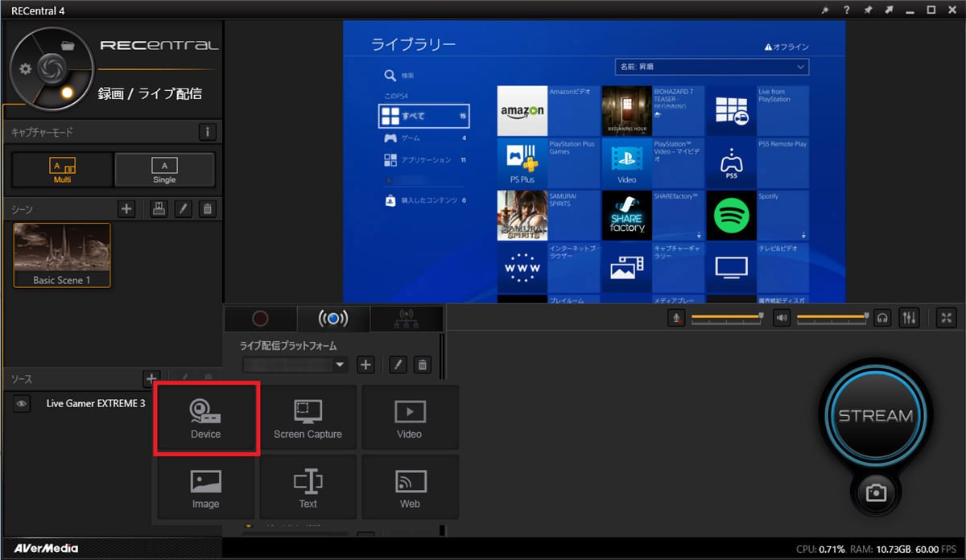Switch to the live stream tab
Viewport: 966px width, 560px height.
click(333, 319)
